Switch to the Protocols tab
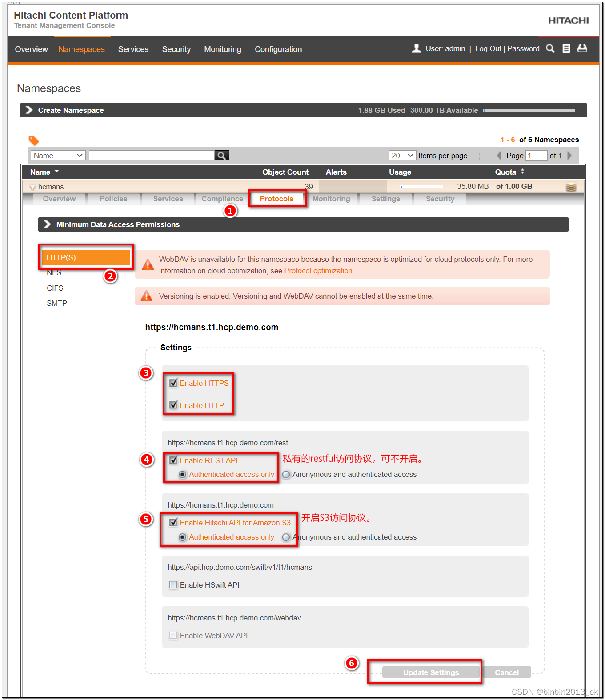 [277, 199]
